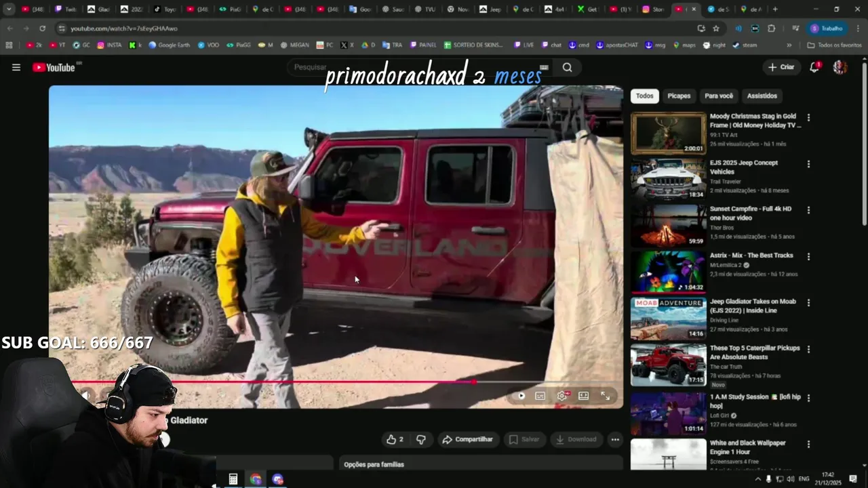Show hidden system tray icons chevron
Screen dimensions: 868x488
[758, 479]
